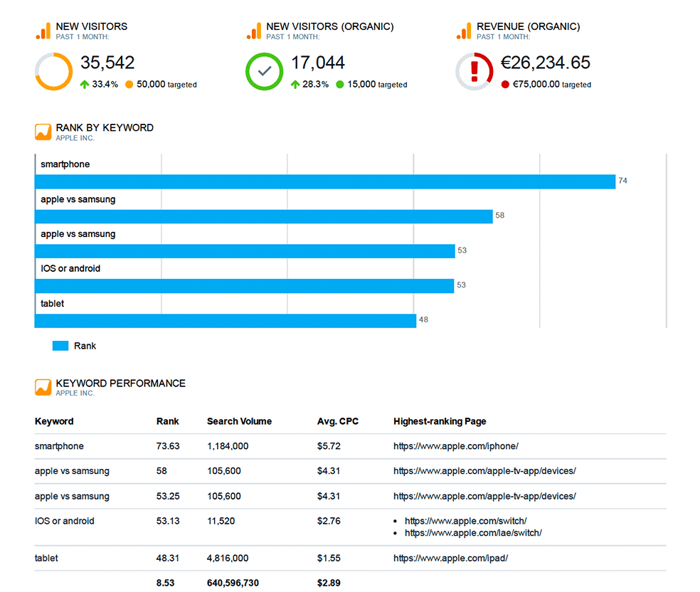Click the green up arrow beside 33.4%
The height and width of the screenshot is (592, 700).
click(85, 85)
